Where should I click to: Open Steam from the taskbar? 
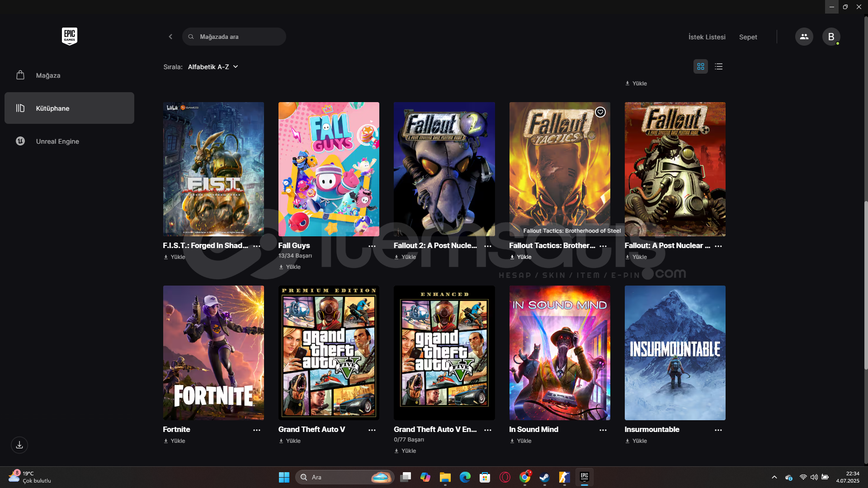[x=544, y=477]
